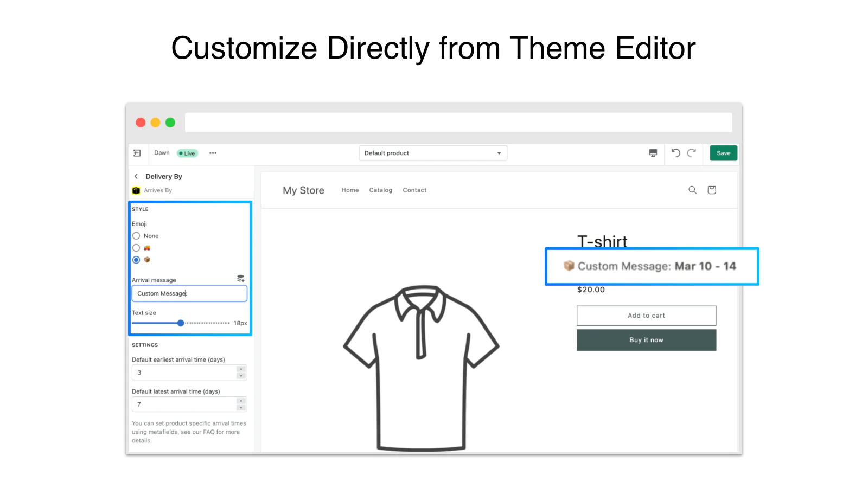Open the three-dot theme actions menu

click(213, 153)
